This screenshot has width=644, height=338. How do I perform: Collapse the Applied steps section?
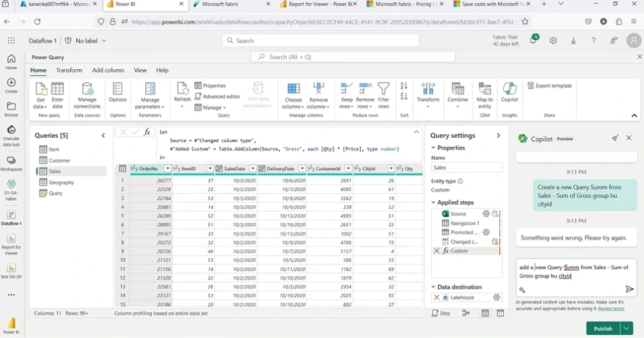[x=433, y=202]
